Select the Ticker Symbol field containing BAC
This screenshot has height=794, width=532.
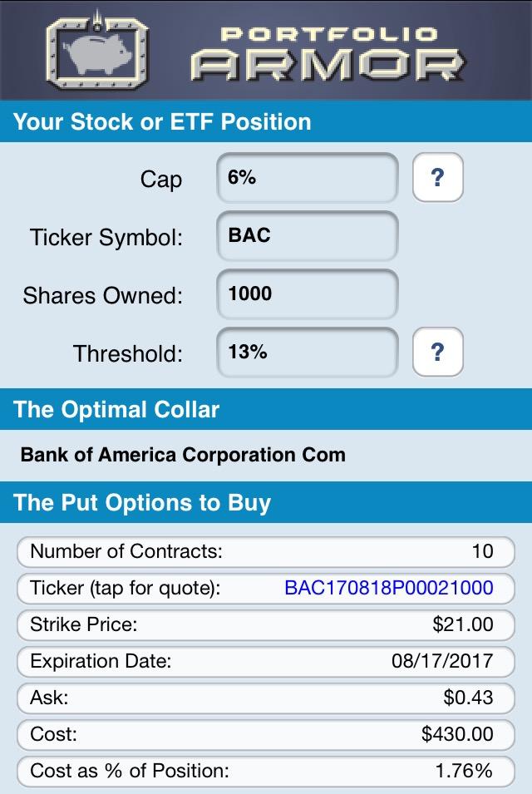click(308, 236)
